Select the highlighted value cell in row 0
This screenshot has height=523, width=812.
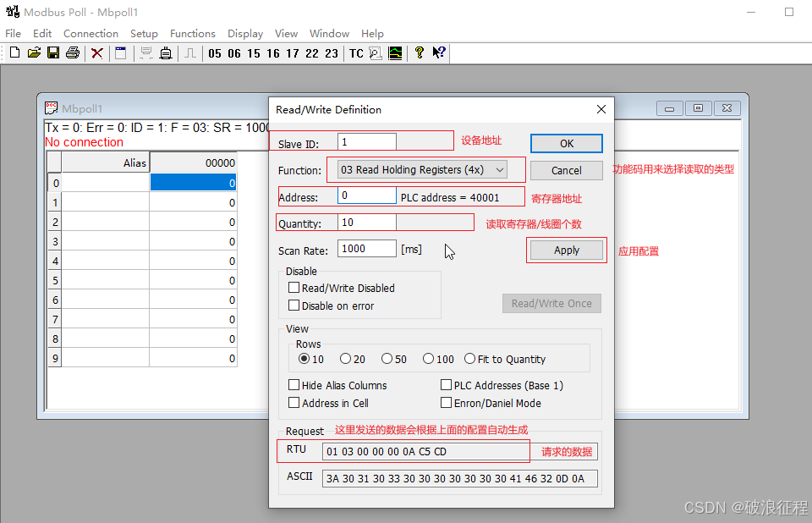pos(193,183)
